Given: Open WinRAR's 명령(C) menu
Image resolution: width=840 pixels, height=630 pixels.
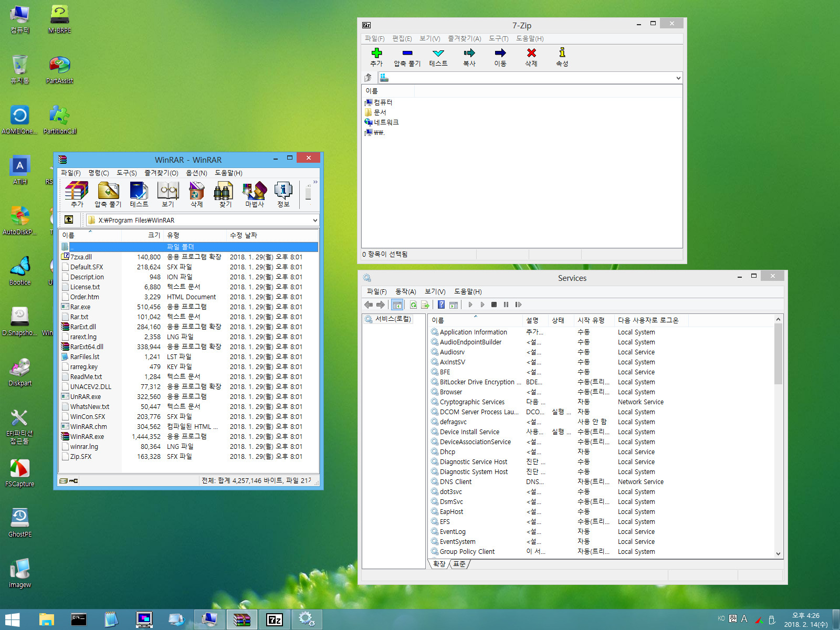Looking at the screenshot, I should (x=99, y=173).
